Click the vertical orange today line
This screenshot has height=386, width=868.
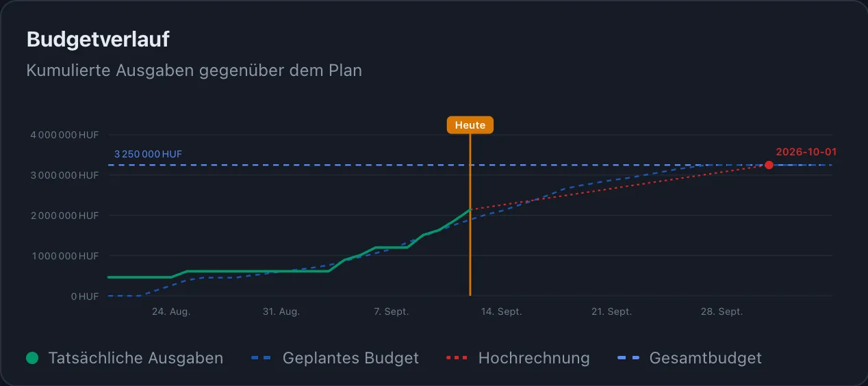pos(470,215)
